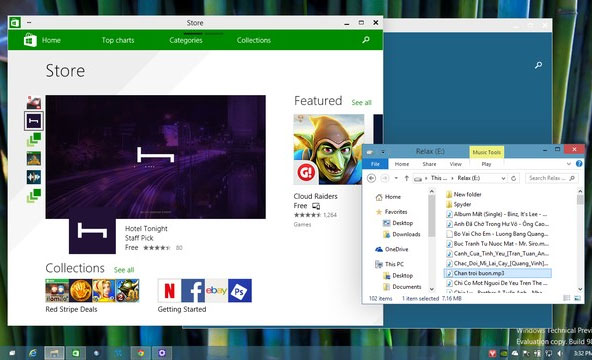592x360 pixels.
Task: Click the search icon in the blue background window
Action: tap(538, 65)
